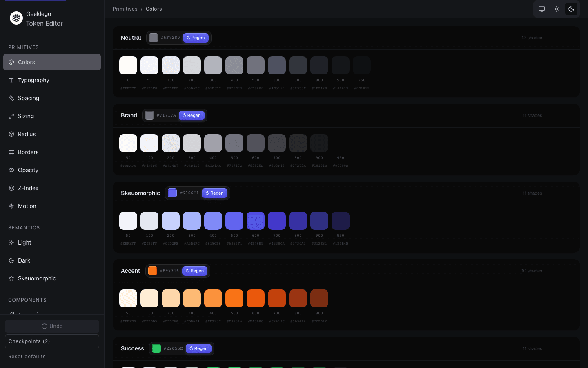Select Skeuomorphic 600 shade swatch

(x=256, y=221)
